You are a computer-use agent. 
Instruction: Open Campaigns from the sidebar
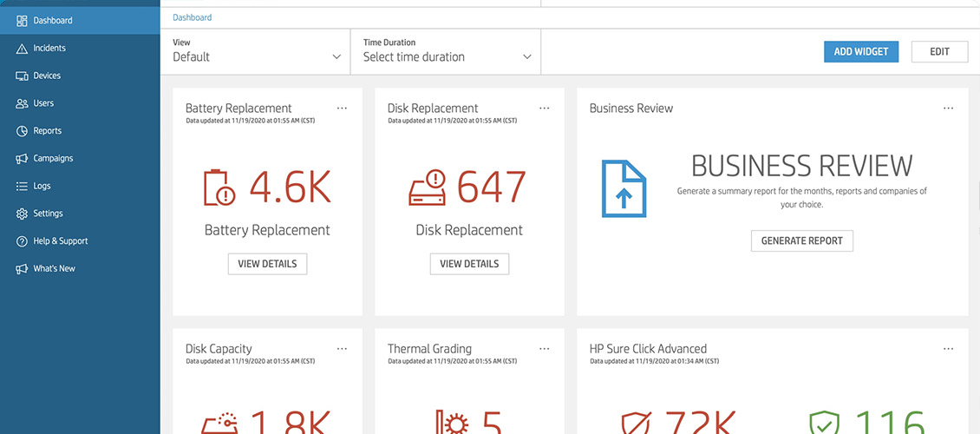coord(80,158)
